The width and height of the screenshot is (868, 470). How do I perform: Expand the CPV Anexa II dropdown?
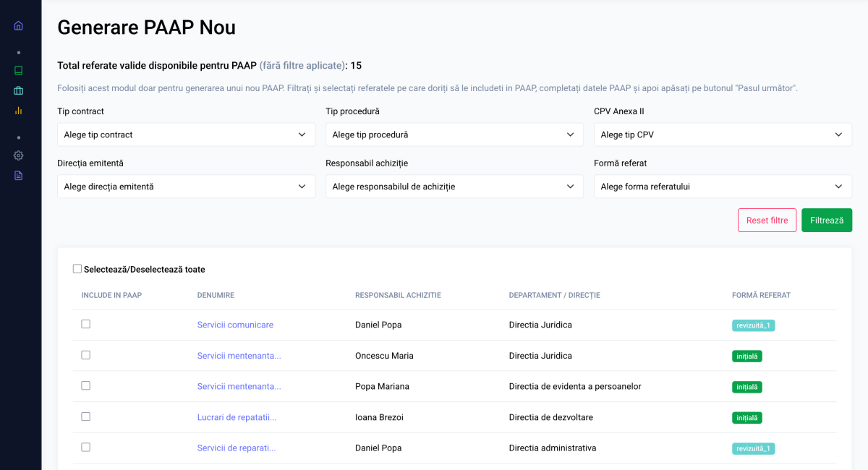coord(723,134)
